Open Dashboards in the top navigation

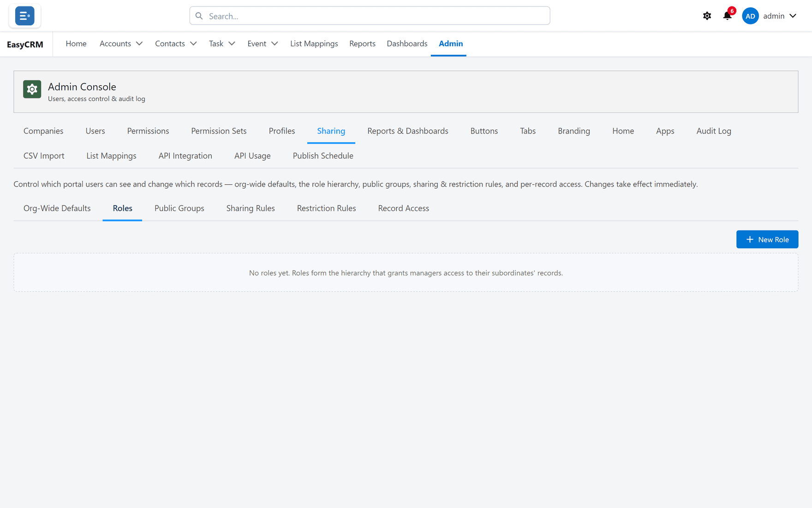(407, 43)
